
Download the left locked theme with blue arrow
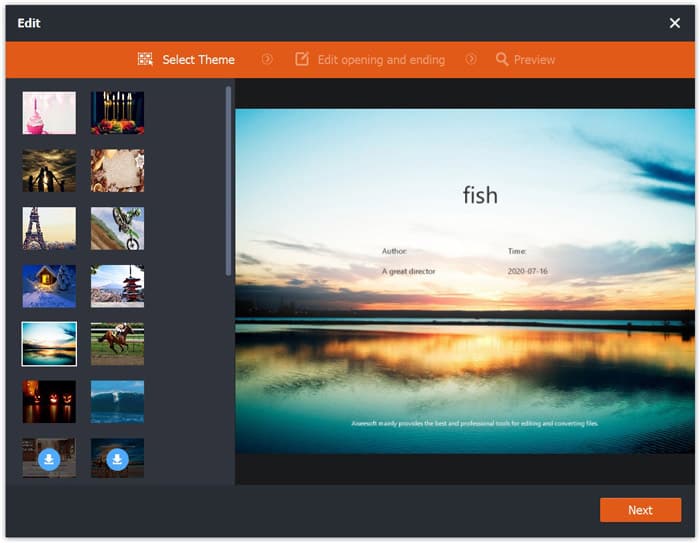click(49, 459)
